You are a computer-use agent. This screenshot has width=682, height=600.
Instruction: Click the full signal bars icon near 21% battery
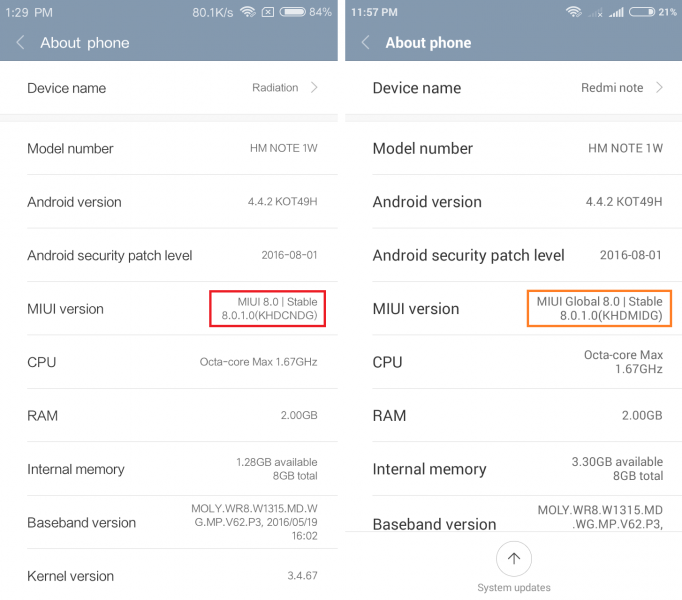(x=616, y=12)
